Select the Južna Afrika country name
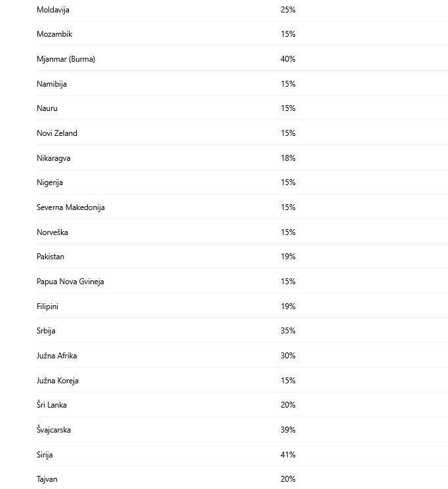This screenshot has width=448, height=489. (x=57, y=356)
